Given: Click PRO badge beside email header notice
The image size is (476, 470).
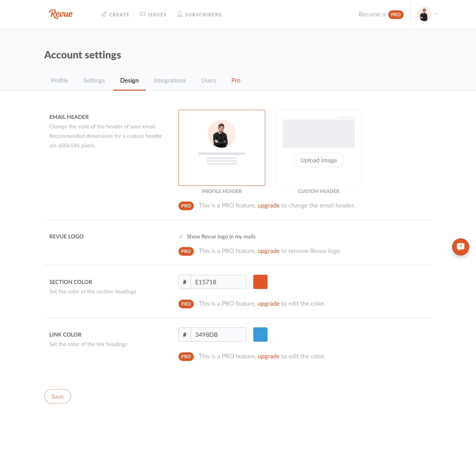Looking at the screenshot, I should (x=186, y=206).
